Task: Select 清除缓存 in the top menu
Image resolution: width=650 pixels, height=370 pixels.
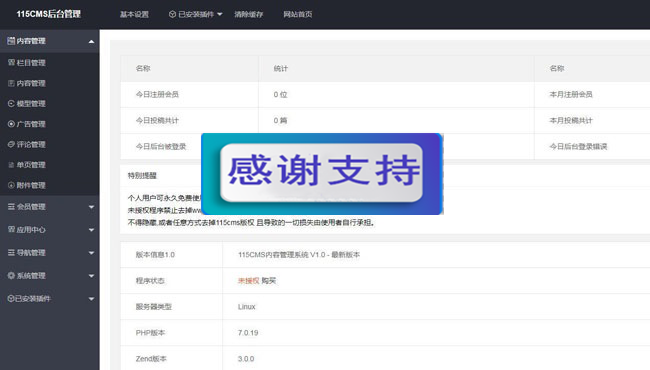Action: click(x=249, y=14)
